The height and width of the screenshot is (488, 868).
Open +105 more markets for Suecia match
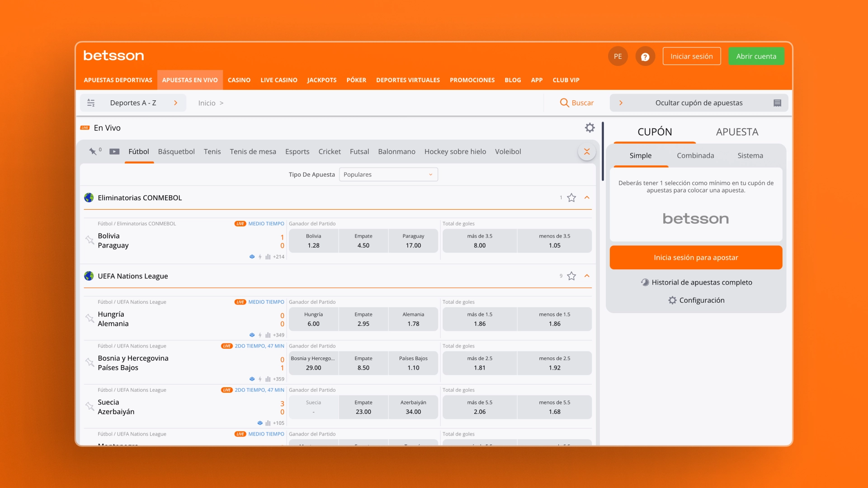pyautogui.click(x=278, y=423)
